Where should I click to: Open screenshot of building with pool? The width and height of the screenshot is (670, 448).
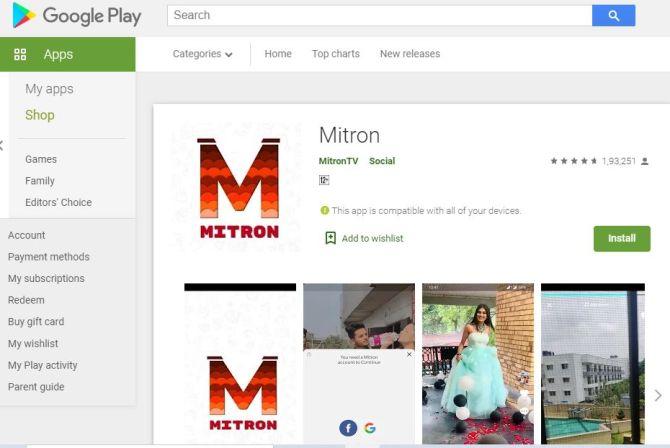(593, 364)
